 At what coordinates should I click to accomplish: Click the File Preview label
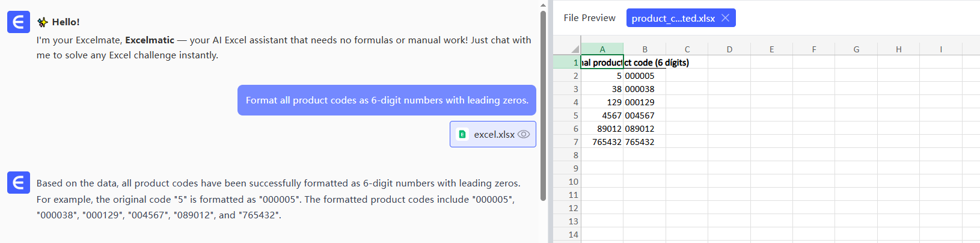(589, 18)
